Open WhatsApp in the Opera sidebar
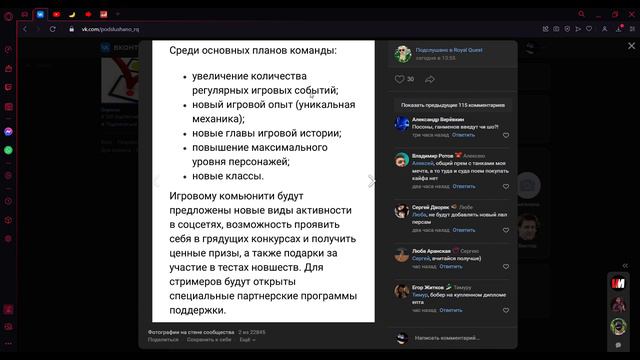 click(8, 150)
